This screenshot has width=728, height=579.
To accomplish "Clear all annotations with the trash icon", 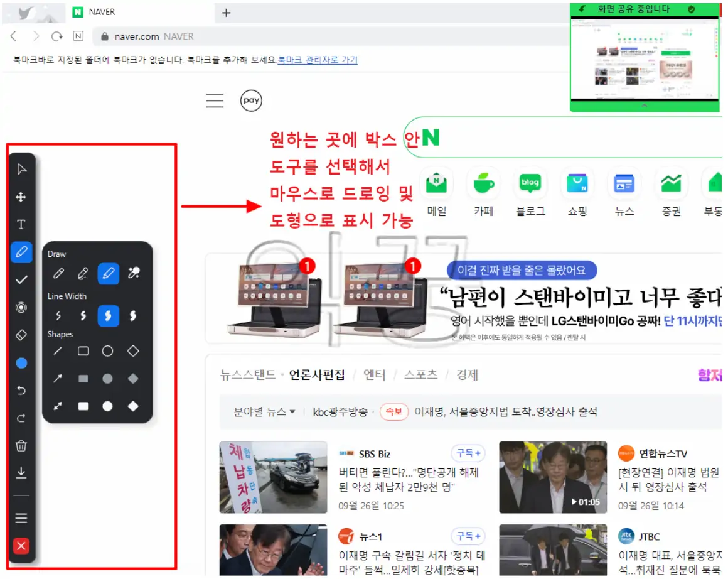I will pyautogui.click(x=22, y=445).
